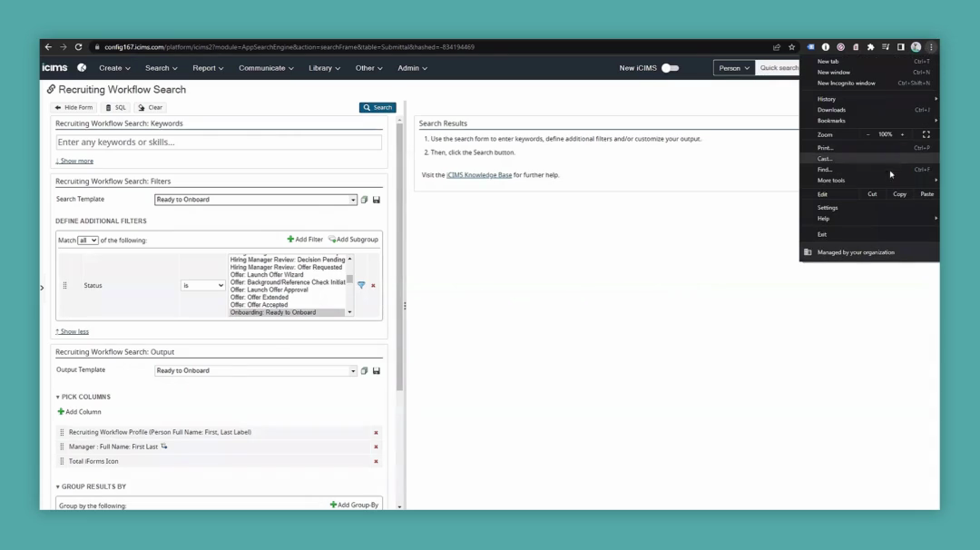980x550 pixels.
Task: Remove the Status filter with the red X
Action: point(373,286)
